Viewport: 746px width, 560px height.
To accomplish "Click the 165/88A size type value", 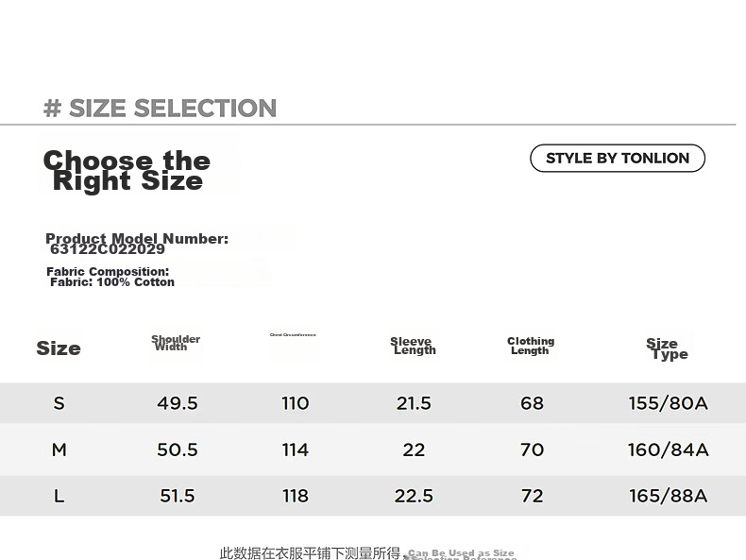I will tap(668, 496).
